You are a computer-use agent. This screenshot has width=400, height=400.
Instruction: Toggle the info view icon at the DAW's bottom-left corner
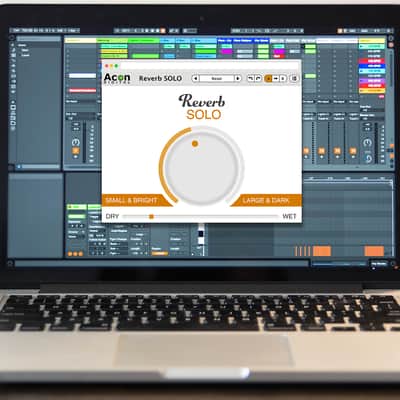tap(10, 264)
